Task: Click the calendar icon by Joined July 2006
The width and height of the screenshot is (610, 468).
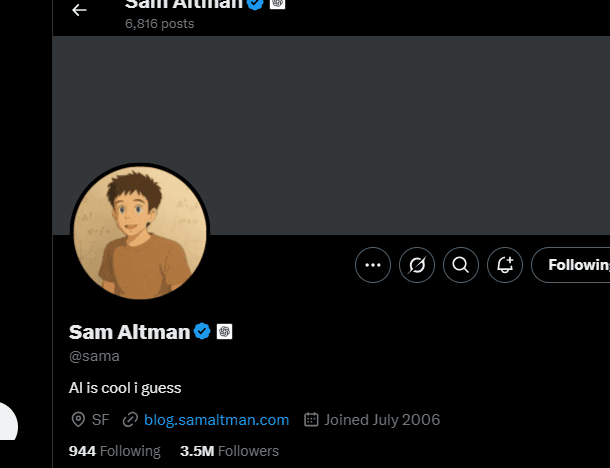Action: 311,419
